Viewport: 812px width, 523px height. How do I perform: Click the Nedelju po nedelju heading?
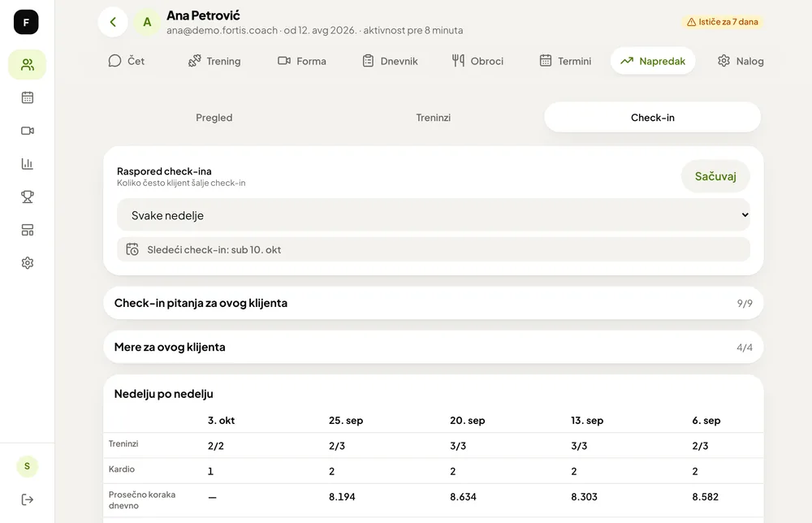tap(164, 394)
